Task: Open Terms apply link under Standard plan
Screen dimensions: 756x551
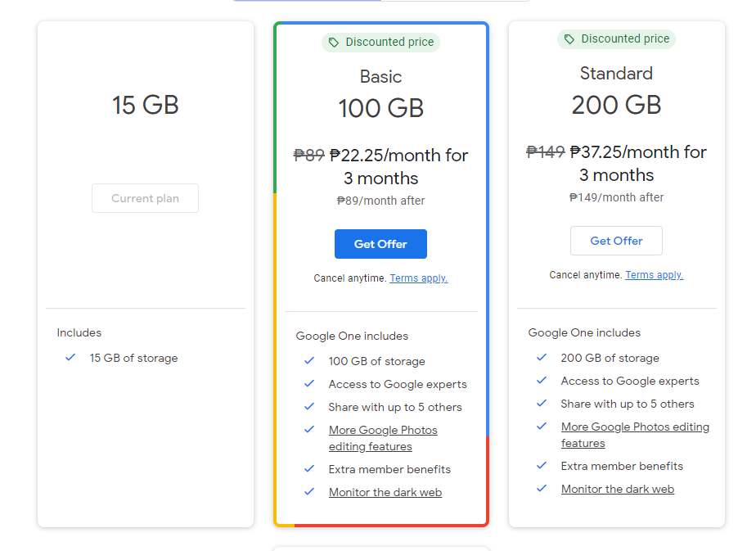Action: [655, 275]
